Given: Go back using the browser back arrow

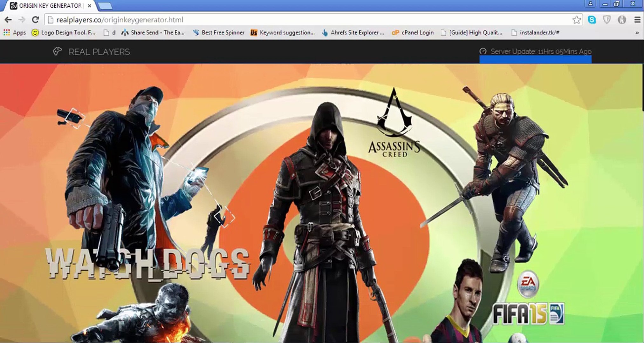Looking at the screenshot, I should [x=8, y=20].
